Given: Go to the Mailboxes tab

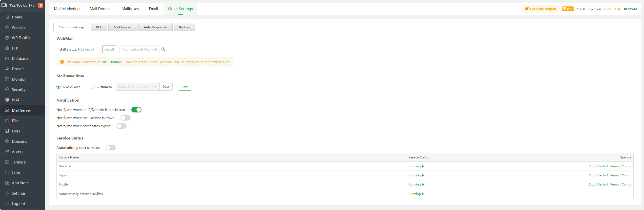Looking at the screenshot, I should tap(130, 9).
